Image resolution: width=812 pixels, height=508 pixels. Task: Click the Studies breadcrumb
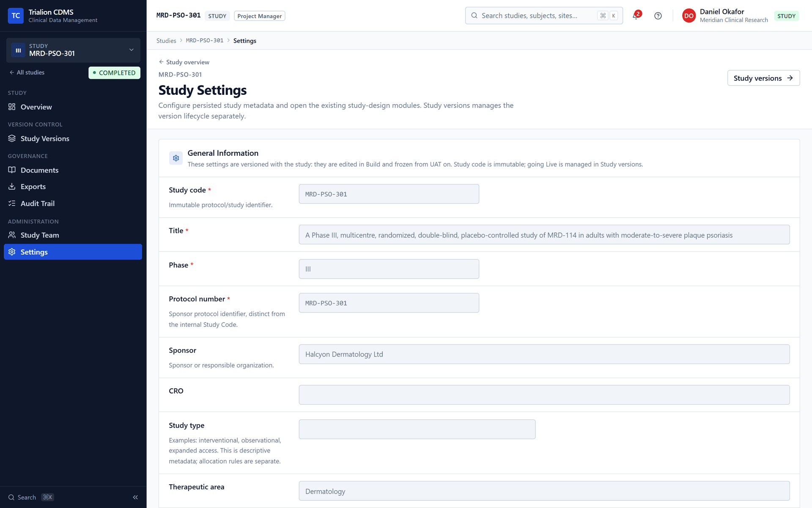(x=166, y=41)
